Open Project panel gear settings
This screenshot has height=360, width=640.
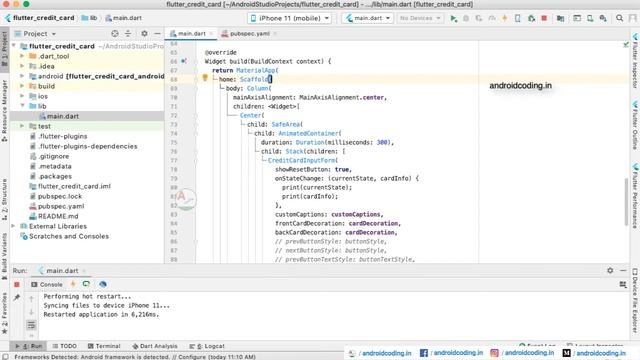pyautogui.click(x=144, y=33)
